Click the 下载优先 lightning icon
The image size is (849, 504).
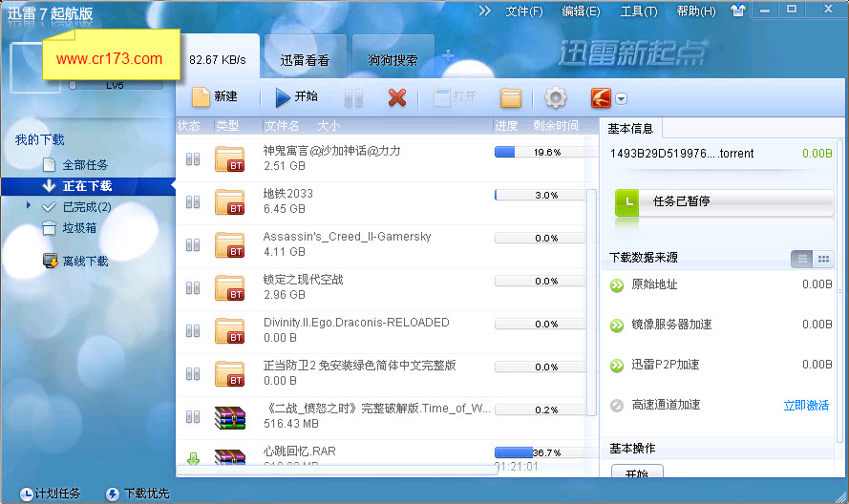112,493
